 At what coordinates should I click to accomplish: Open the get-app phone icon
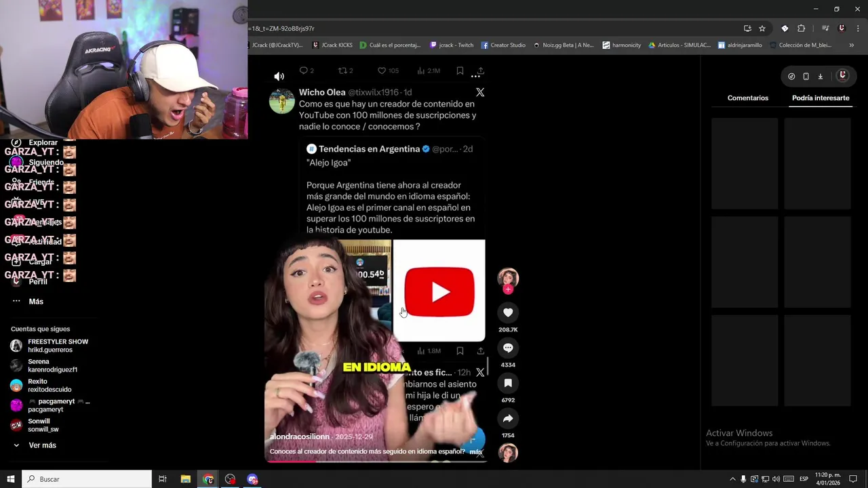point(806,77)
